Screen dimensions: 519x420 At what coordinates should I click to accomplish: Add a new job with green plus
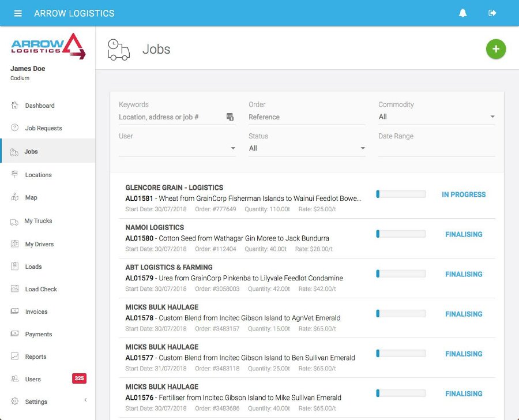coord(496,49)
